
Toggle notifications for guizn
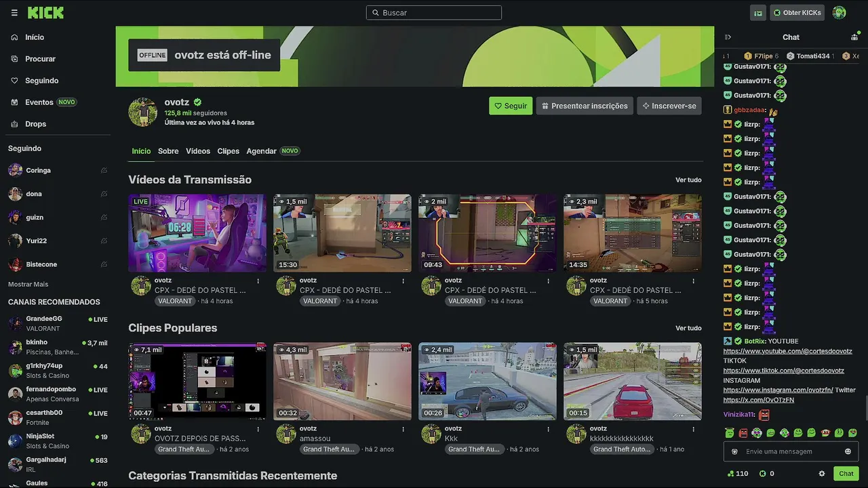(x=104, y=218)
